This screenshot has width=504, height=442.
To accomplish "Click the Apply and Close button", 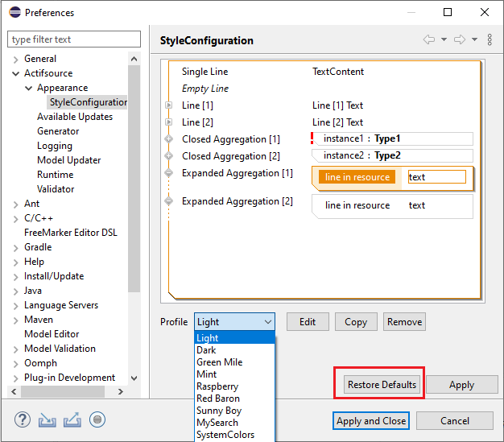I will pos(371,420).
